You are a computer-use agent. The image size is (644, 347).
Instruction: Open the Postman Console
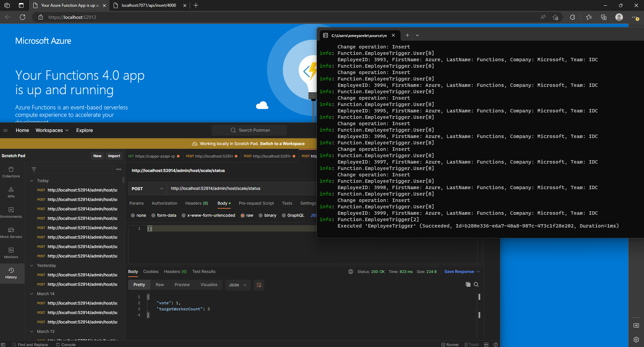pyautogui.click(x=66, y=344)
